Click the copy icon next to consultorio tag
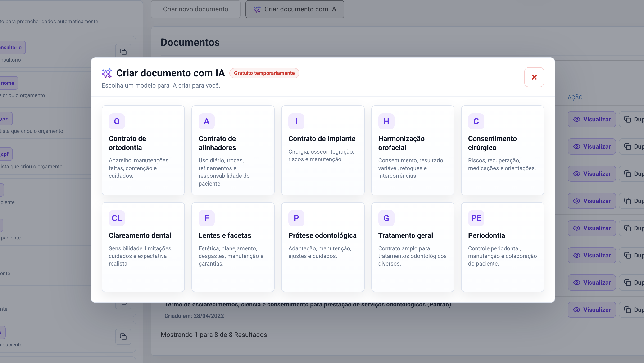 point(123,52)
